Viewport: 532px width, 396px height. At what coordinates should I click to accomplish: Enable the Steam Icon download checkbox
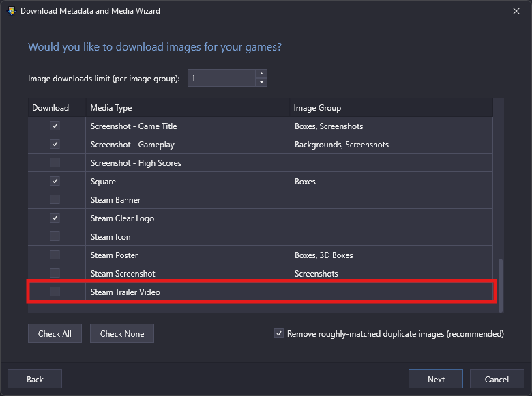point(55,236)
